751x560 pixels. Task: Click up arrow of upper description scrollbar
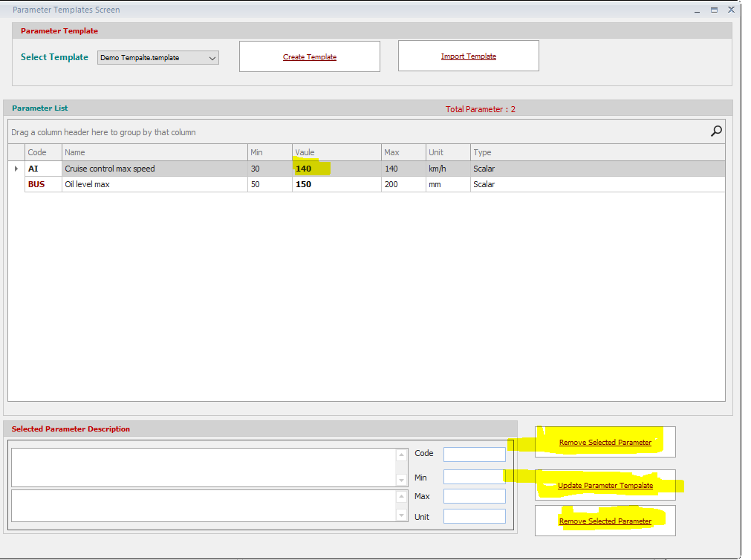click(x=402, y=455)
